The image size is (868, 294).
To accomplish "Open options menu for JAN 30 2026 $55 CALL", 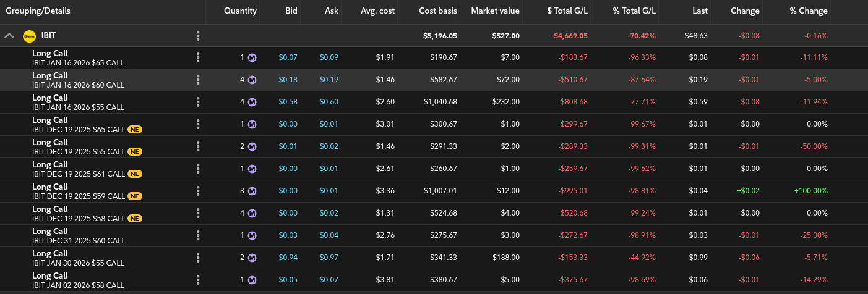I will coord(198,258).
